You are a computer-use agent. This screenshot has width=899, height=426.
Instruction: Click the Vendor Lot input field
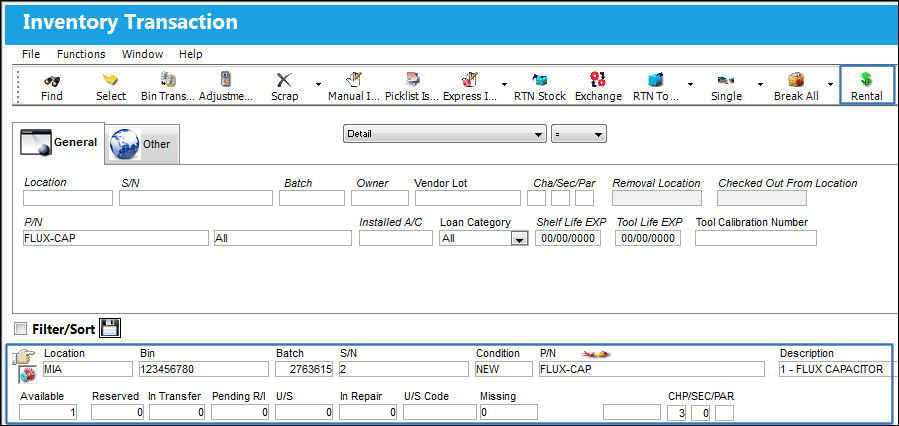[468, 198]
